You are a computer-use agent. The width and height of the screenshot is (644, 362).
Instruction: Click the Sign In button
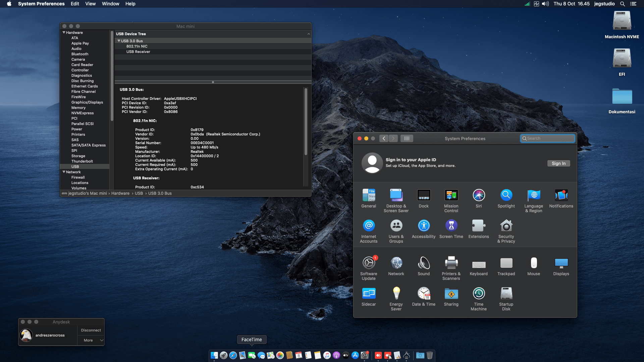pyautogui.click(x=558, y=163)
